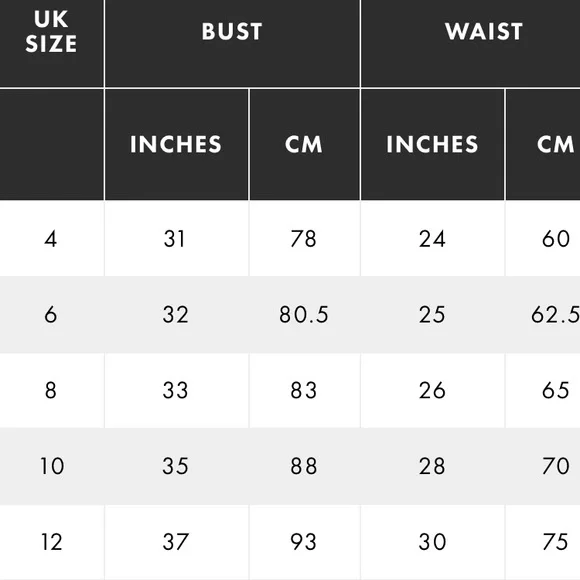This screenshot has width=580, height=580.
Task: Select waist 30 inches cell
Action: tap(432, 542)
